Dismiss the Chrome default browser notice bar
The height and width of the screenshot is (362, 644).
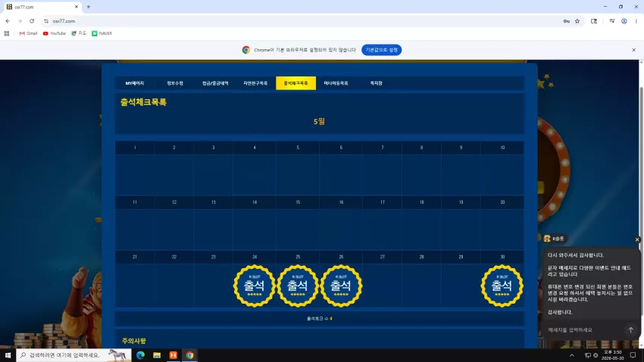pyautogui.click(x=633, y=50)
